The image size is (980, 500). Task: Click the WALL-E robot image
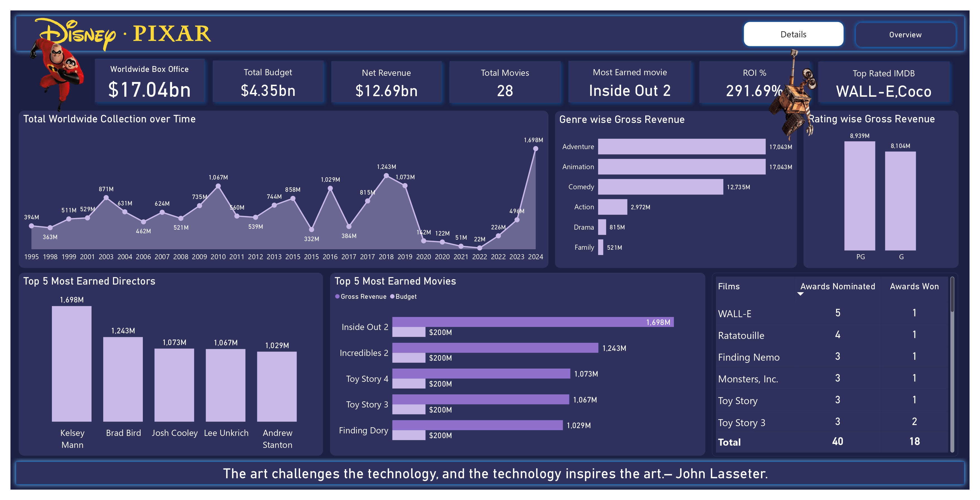point(793,95)
